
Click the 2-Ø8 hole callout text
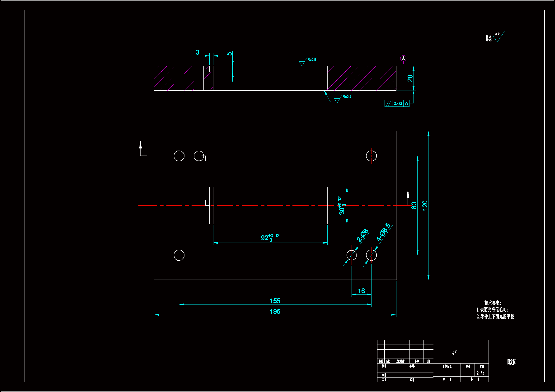pos(362,235)
